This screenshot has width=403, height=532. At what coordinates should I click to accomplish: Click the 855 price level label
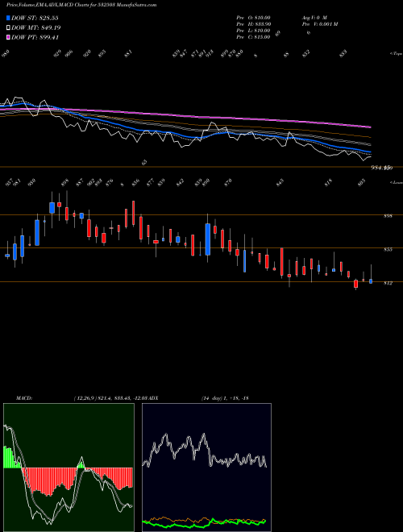[x=388, y=249]
